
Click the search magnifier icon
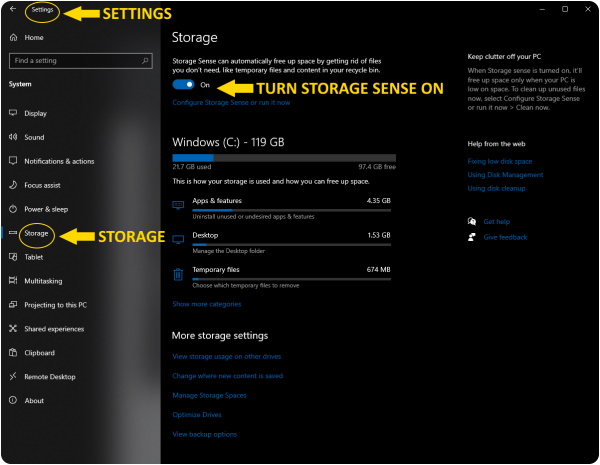click(145, 60)
